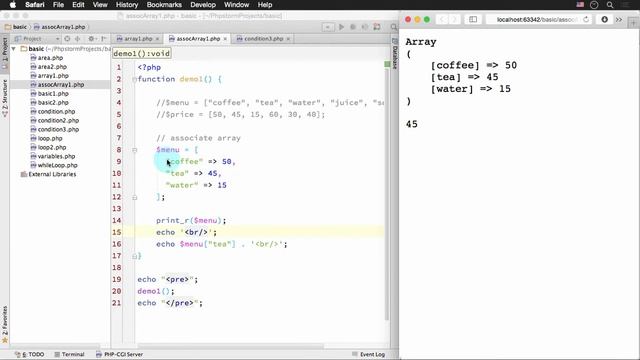The image size is (640, 360).
Task: Reload the Safari page
Action: [586, 20]
